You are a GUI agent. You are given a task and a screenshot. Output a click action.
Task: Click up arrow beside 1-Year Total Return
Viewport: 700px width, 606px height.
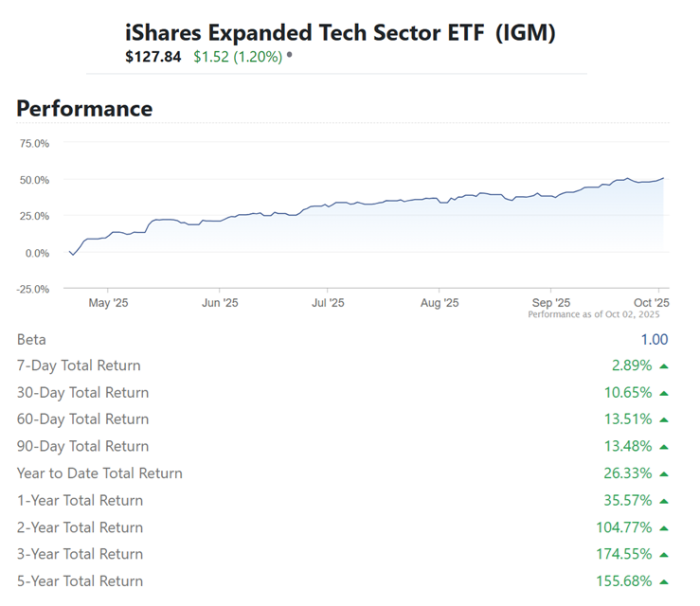[664, 501]
